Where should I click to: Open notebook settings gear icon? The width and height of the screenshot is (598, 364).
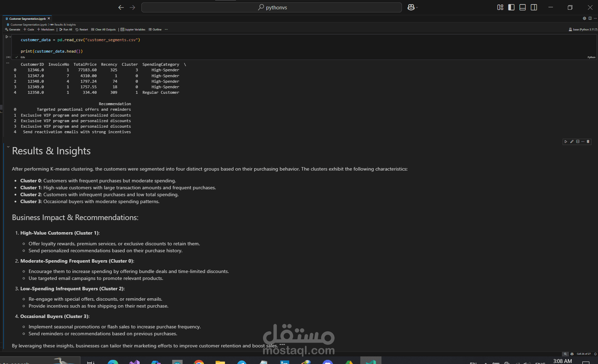[x=584, y=18]
